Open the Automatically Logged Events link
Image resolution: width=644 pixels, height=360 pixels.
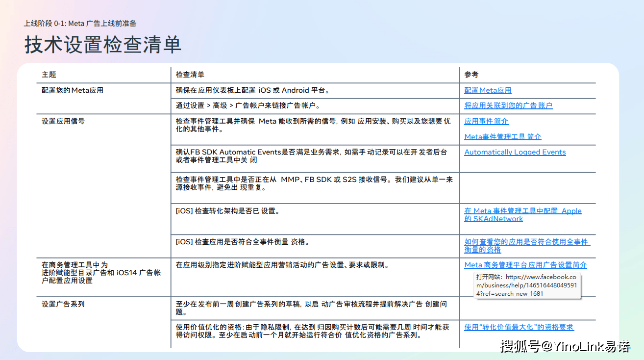click(515, 152)
